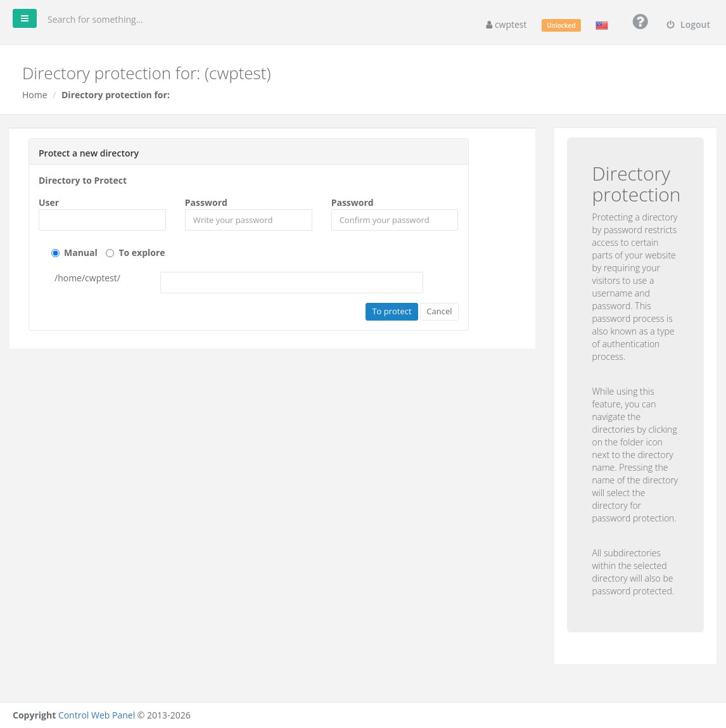Click the power icon beside Logout
The image size is (726, 728).
click(670, 25)
